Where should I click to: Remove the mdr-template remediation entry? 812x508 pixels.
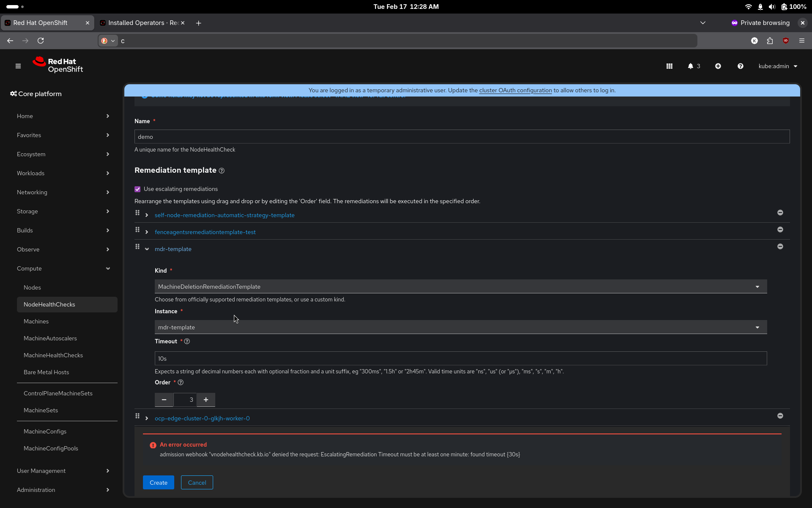(780, 246)
